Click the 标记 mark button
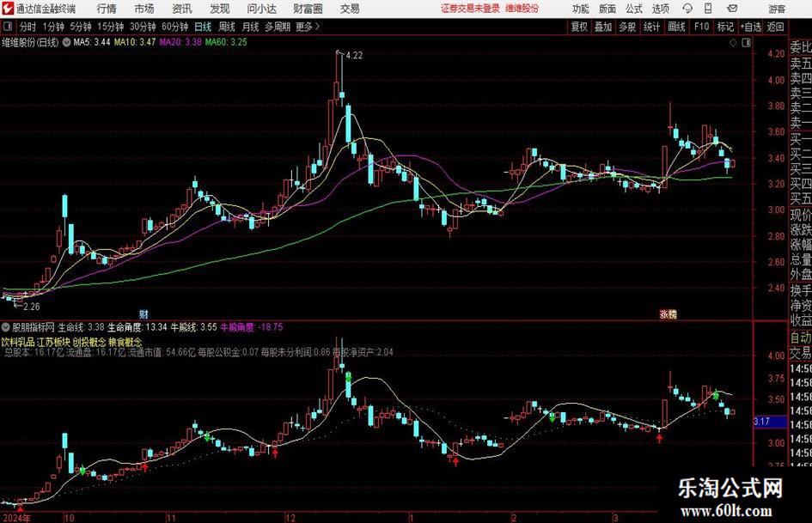 click(725, 27)
